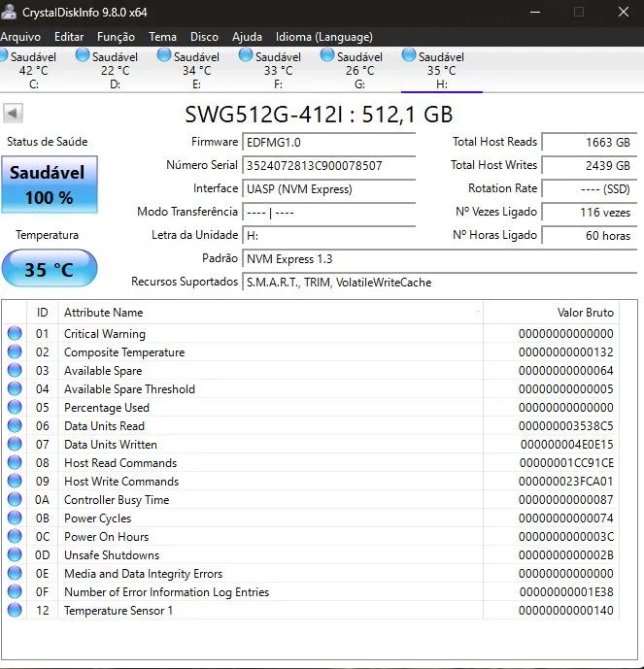Image resolution: width=644 pixels, height=669 pixels.
Task: Open the Ajuda menu
Action: pos(247,37)
